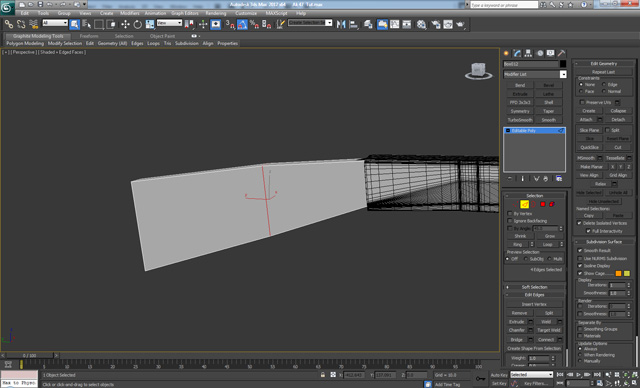Enable Use NURMS Subdivision checkbox
Image resolution: width=640 pixels, height=388 pixels.
click(580, 258)
